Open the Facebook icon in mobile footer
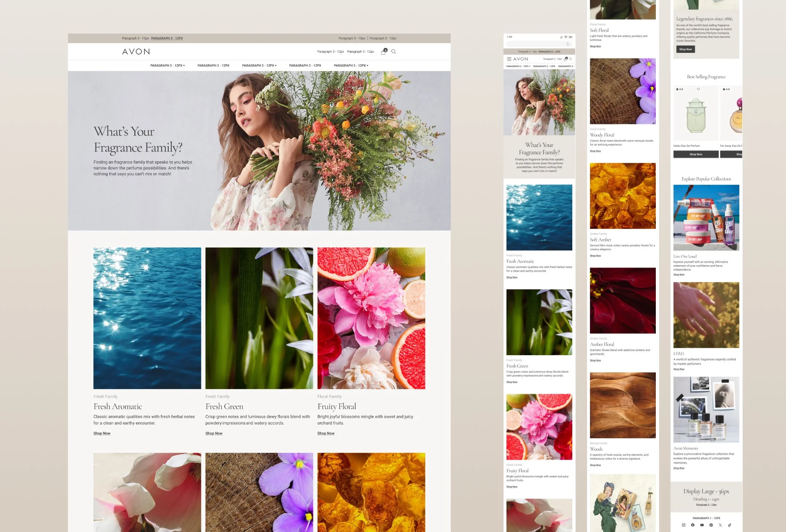 click(x=693, y=525)
